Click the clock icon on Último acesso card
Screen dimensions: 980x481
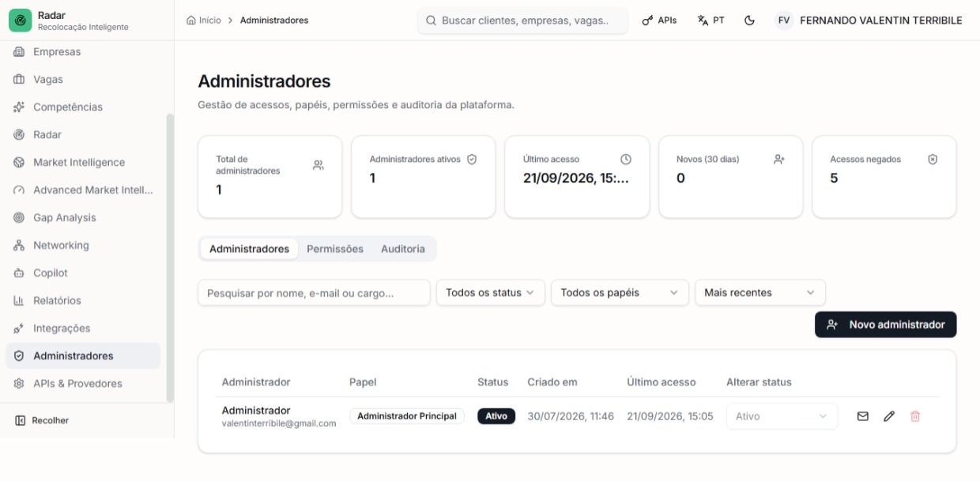(x=626, y=160)
